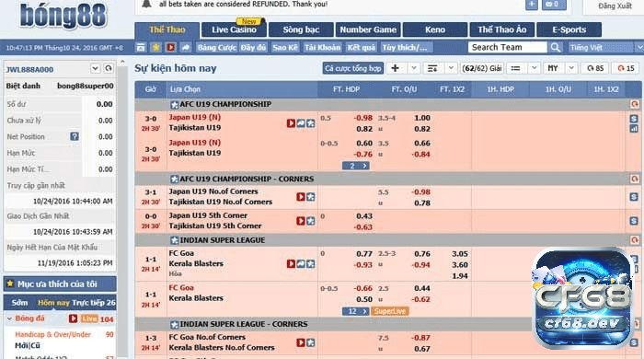
Task: Click the Search Team input field
Action: 508,47
